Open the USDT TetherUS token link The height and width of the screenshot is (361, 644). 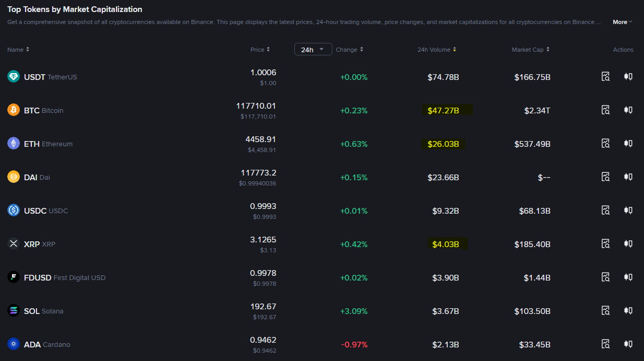click(x=51, y=77)
